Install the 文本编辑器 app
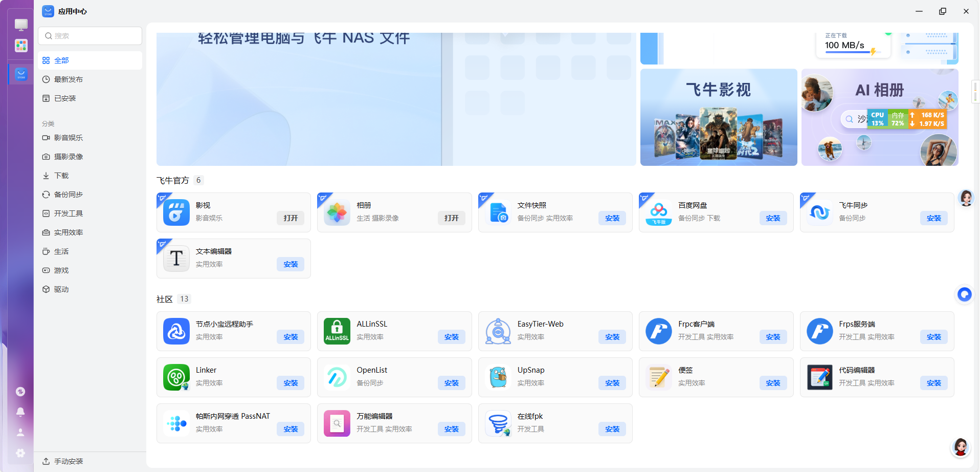 (291, 264)
